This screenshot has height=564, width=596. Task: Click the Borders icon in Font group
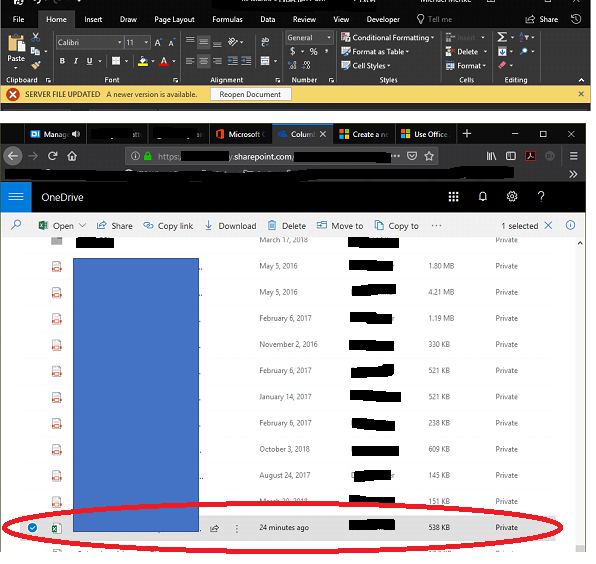[x=116, y=61]
